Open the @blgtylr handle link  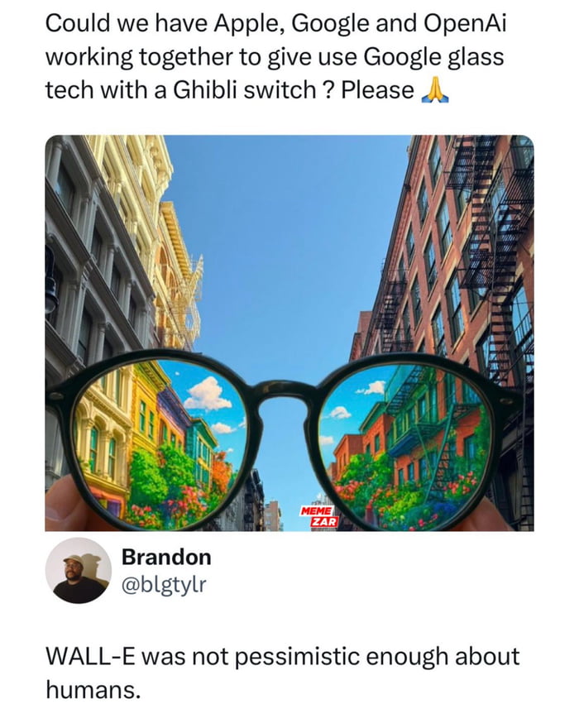tap(164, 584)
